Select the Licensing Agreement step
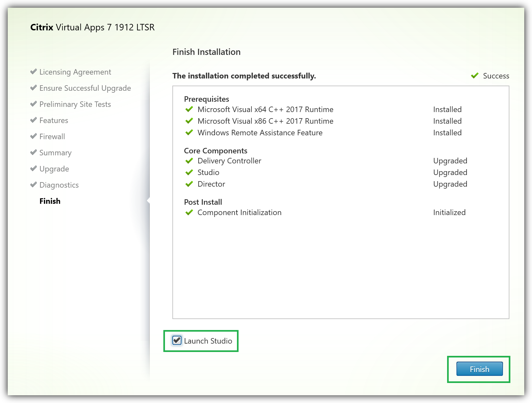532x403 pixels. point(75,72)
